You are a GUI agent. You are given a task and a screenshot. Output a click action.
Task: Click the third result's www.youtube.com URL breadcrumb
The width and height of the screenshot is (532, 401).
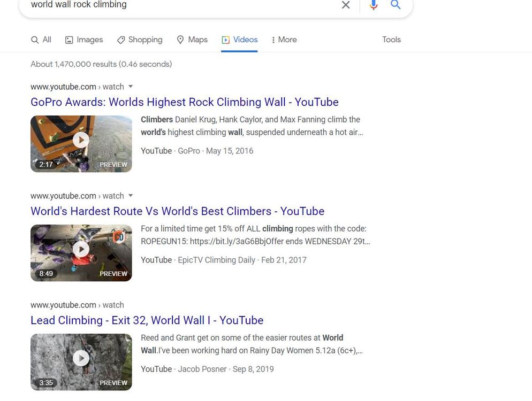pos(63,305)
